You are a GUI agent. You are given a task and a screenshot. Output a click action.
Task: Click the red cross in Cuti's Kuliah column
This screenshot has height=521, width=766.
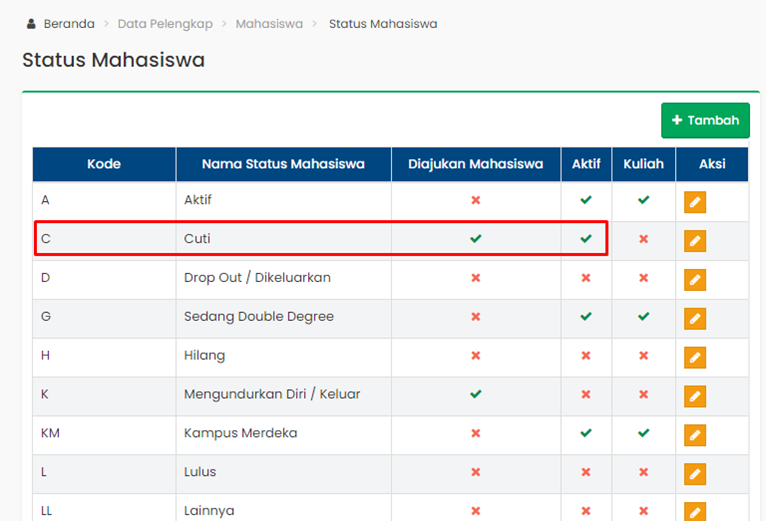click(644, 239)
